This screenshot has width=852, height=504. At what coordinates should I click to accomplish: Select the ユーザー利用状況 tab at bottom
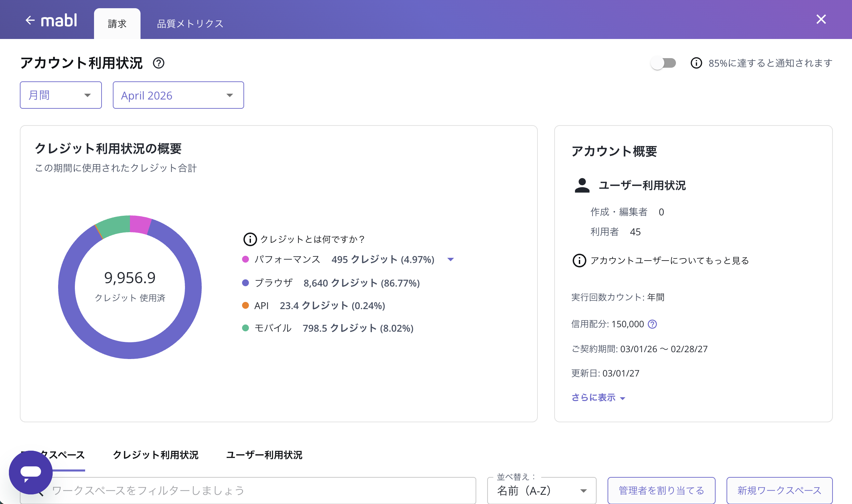click(x=264, y=455)
